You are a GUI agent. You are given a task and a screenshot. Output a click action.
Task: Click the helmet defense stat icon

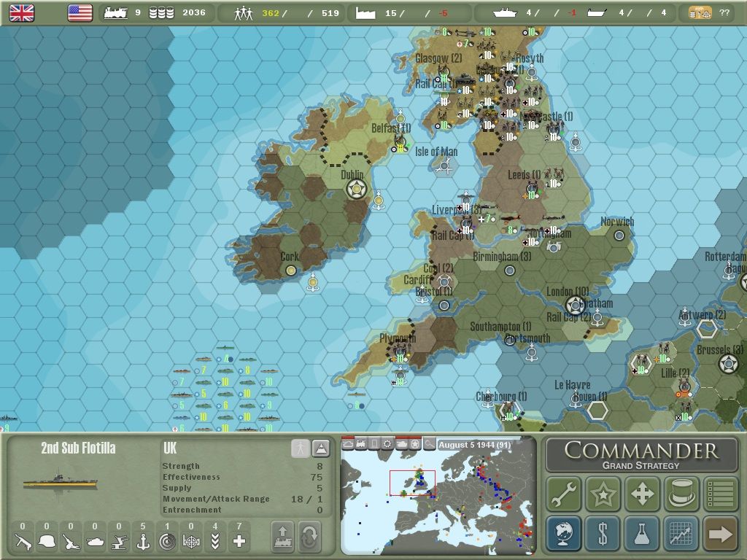[x=47, y=541]
